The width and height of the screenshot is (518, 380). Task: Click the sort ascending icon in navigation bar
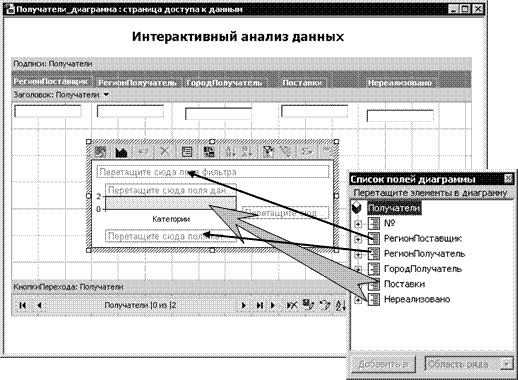coord(341,305)
